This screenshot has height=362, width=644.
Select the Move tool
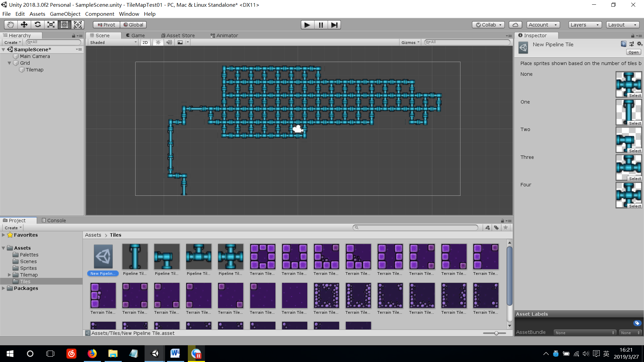pyautogui.click(x=24, y=25)
